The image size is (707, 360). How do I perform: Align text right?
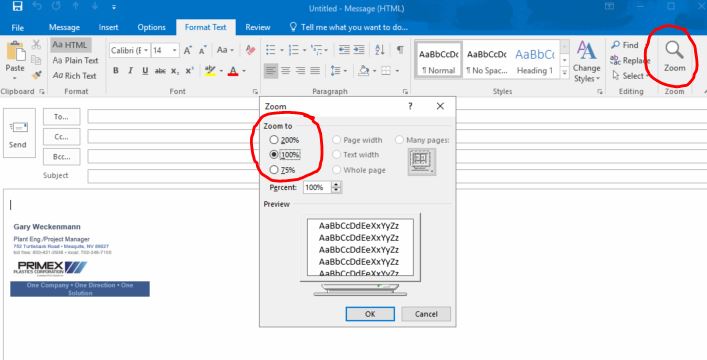[300, 70]
